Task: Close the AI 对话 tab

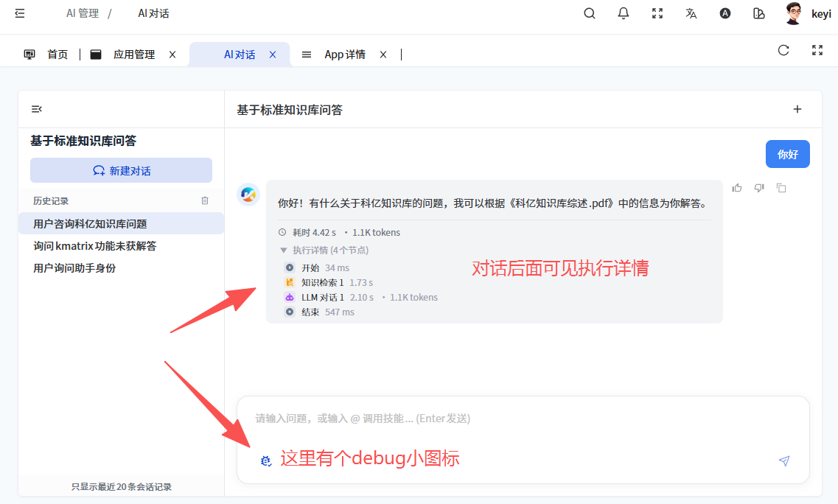Action: [x=273, y=55]
